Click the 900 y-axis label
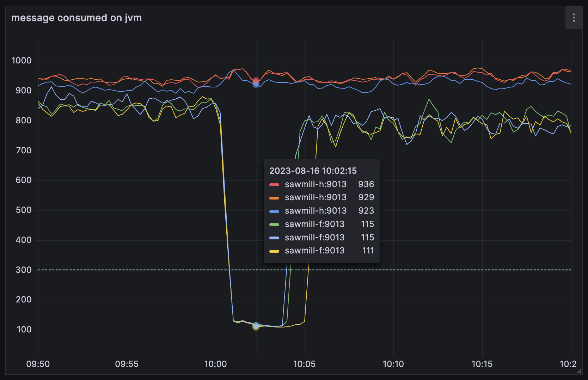 coord(24,91)
